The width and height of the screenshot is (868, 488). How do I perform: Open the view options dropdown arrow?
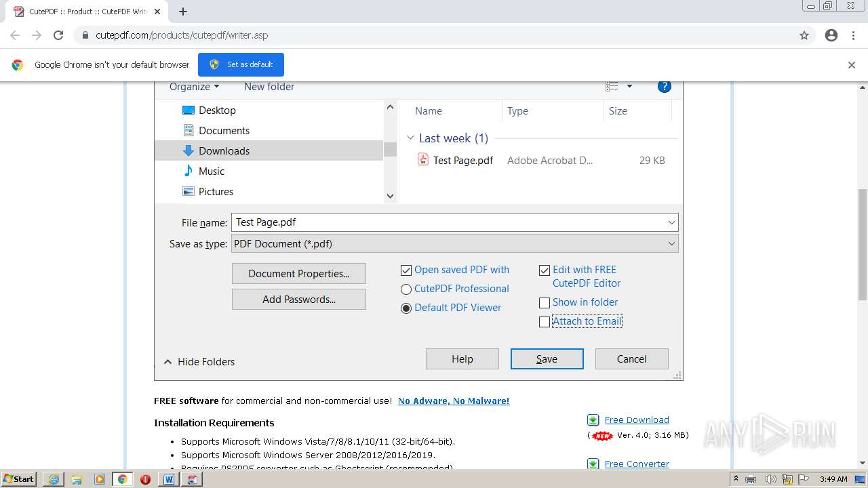pyautogui.click(x=629, y=86)
